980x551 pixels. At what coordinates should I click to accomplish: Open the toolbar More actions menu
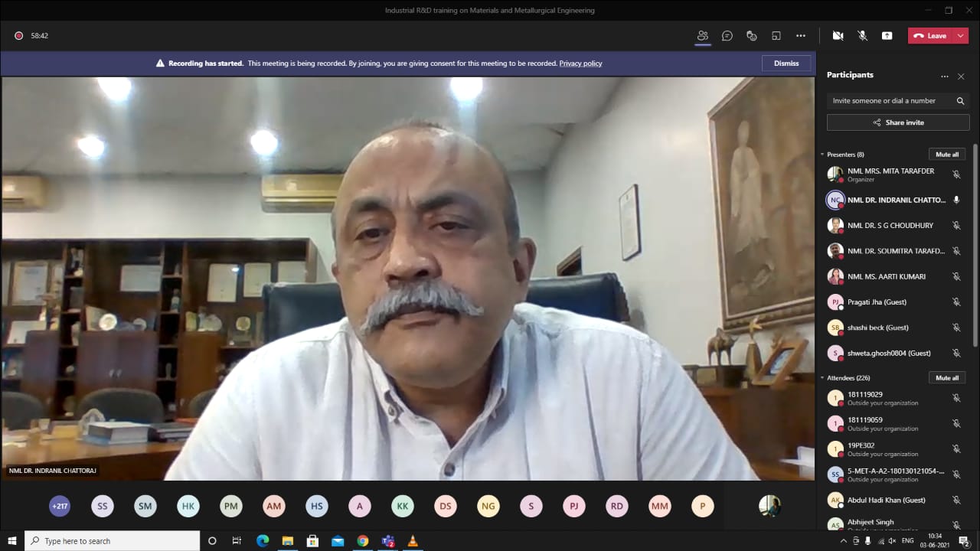(x=801, y=36)
